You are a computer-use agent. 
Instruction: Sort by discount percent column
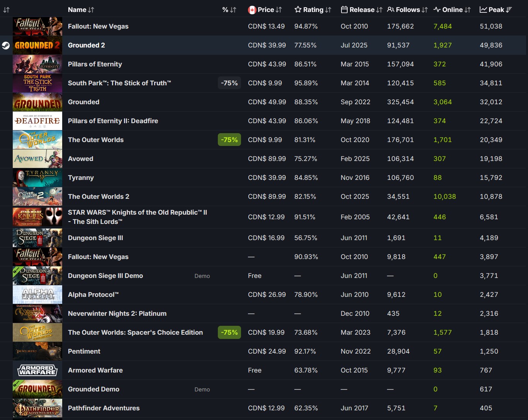coord(229,10)
